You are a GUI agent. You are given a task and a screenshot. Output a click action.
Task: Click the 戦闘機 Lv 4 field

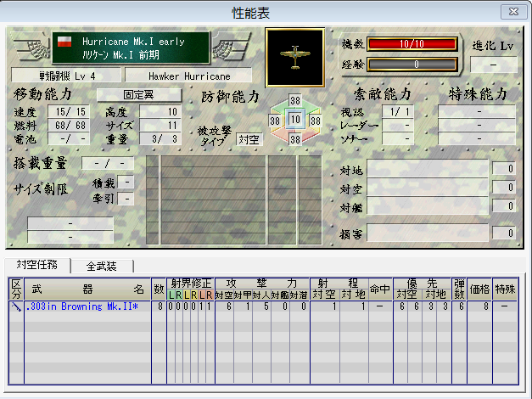click(x=66, y=76)
